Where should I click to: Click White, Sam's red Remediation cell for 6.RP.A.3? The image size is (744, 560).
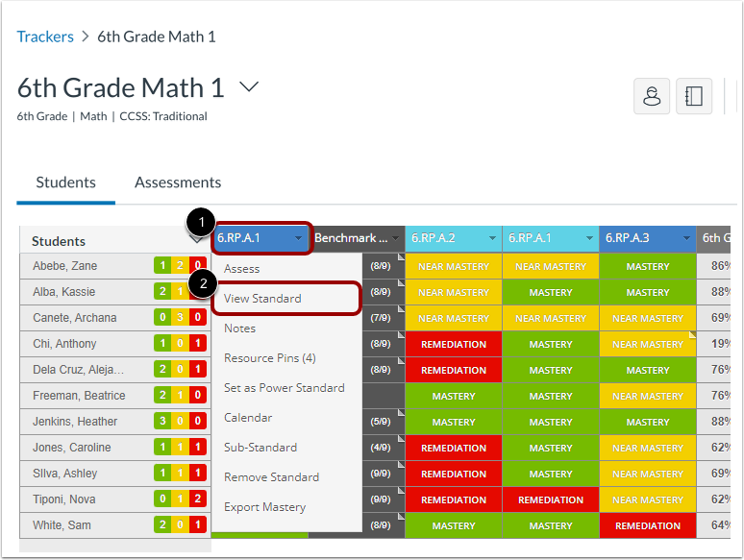[x=648, y=525]
